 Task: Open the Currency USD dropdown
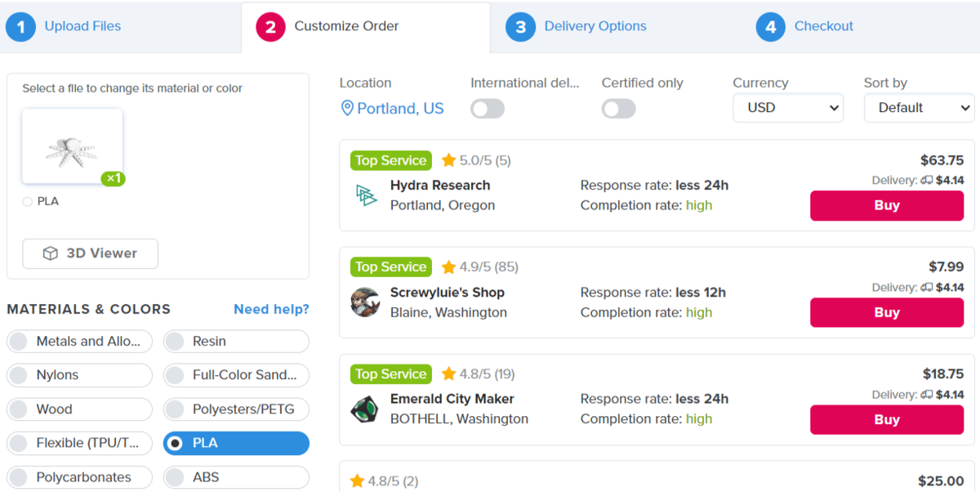point(788,108)
